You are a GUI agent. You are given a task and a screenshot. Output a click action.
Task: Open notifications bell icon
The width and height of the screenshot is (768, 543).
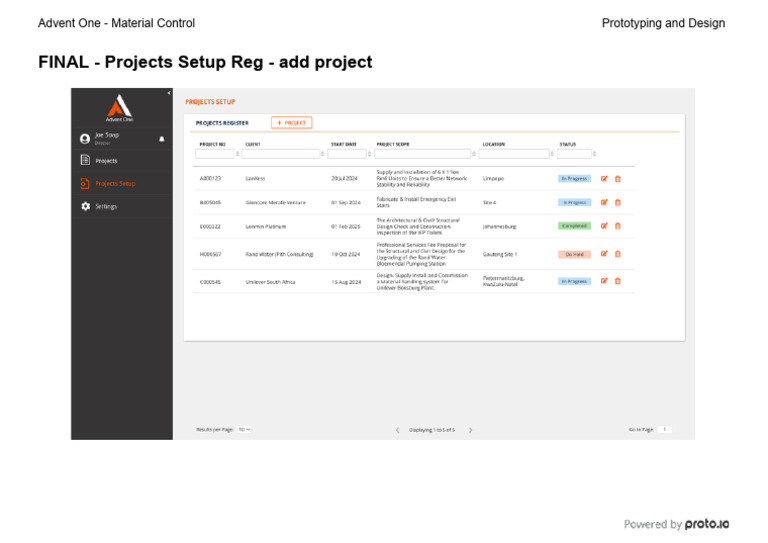162,139
